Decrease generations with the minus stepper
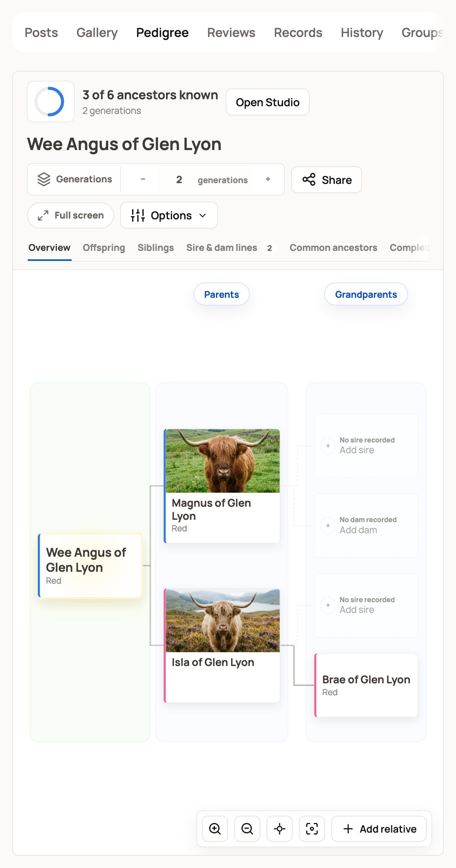Screen dimensions: 456x868 point(143,179)
